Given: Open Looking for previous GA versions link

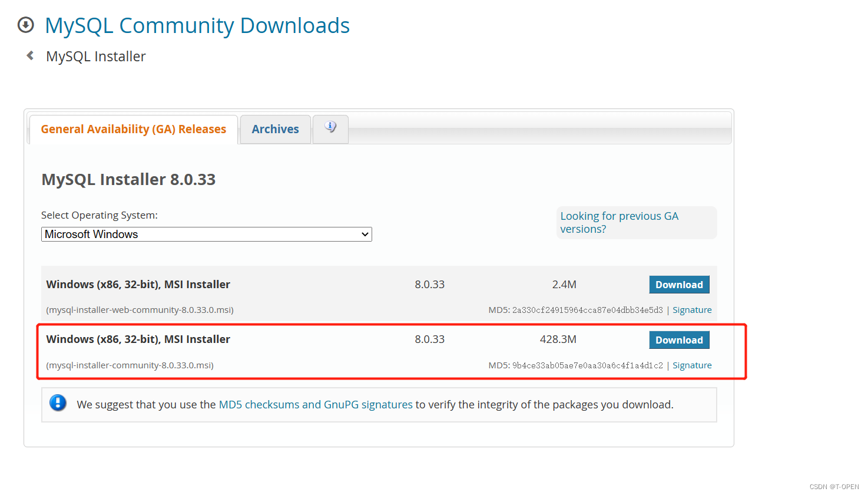Looking at the screenshot, I should tap(619, 223).
